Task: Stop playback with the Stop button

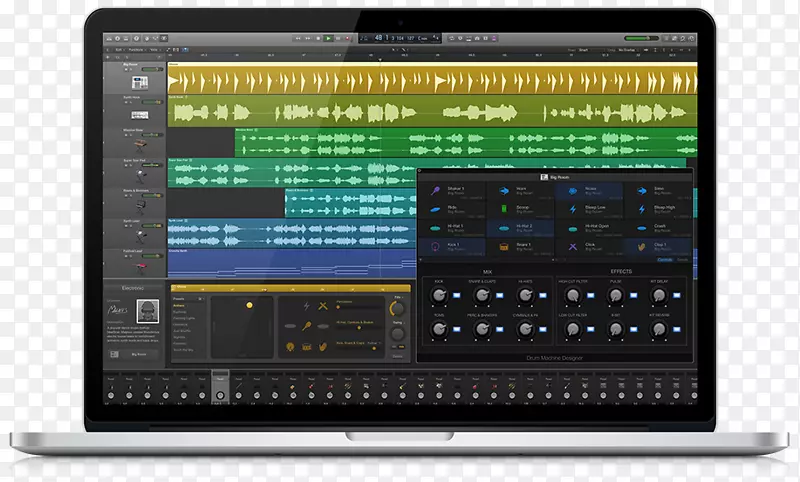Action: [318, 38]
